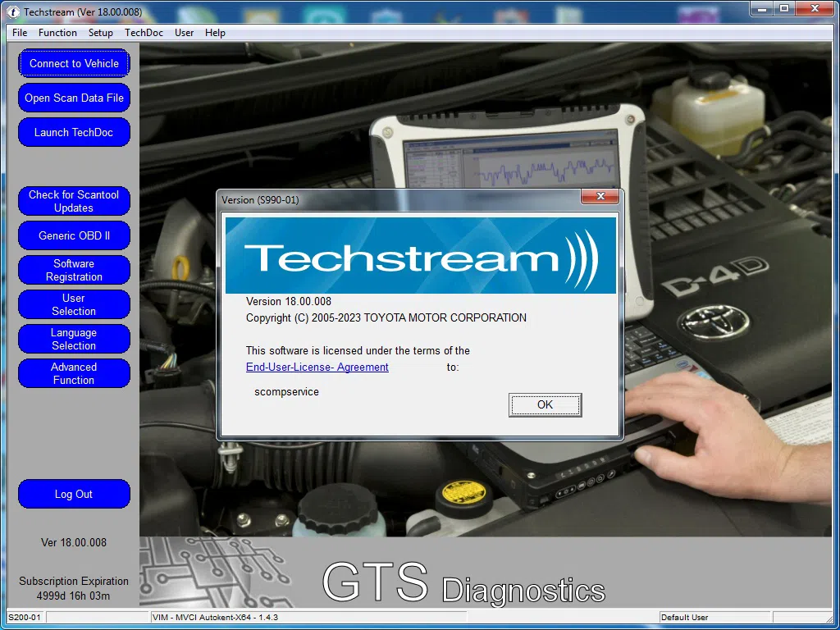840x630 pixels.
Task: Check for Scantool Updates
Action: pyautogui.click(x=74, y=201)
